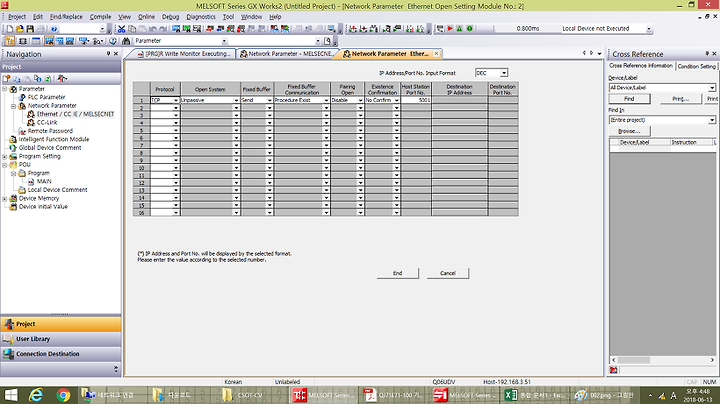The image size is (720, 404).
Task: Open the Project menu
Action: pos(17,17)
